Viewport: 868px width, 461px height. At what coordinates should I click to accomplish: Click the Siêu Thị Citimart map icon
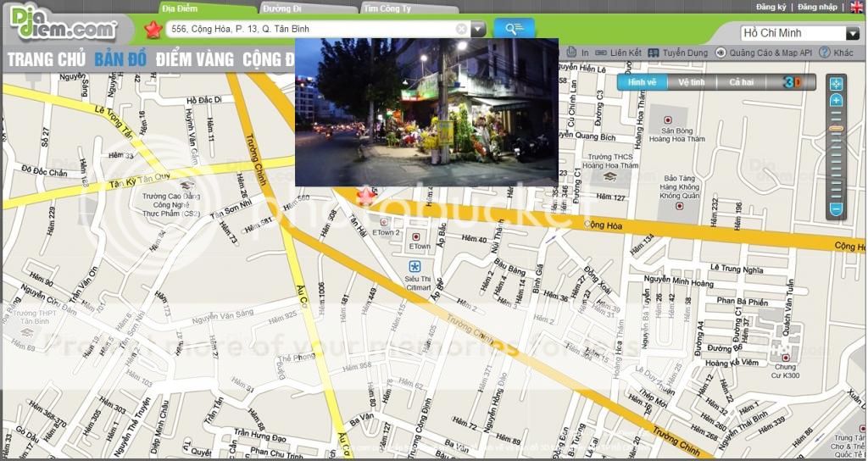[x=415, y=267]
